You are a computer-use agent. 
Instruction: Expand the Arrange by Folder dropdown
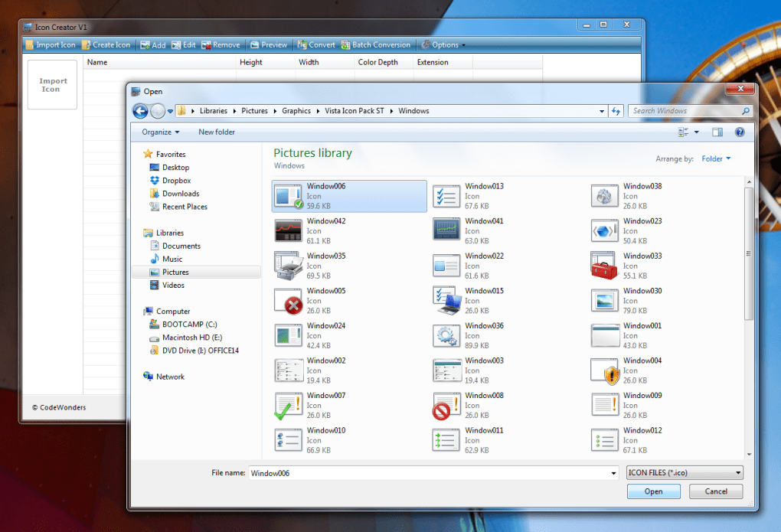click(x=715, y=158)
